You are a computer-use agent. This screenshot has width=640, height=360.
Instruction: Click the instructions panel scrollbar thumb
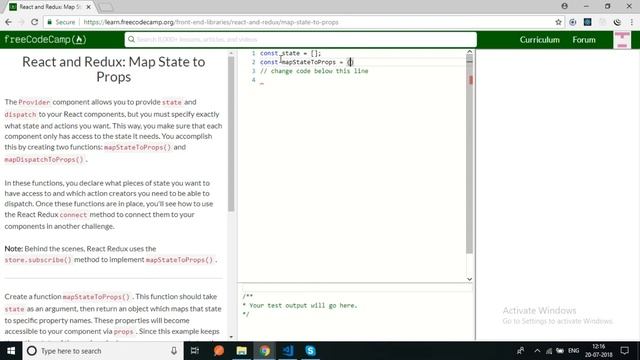point(231,135)
